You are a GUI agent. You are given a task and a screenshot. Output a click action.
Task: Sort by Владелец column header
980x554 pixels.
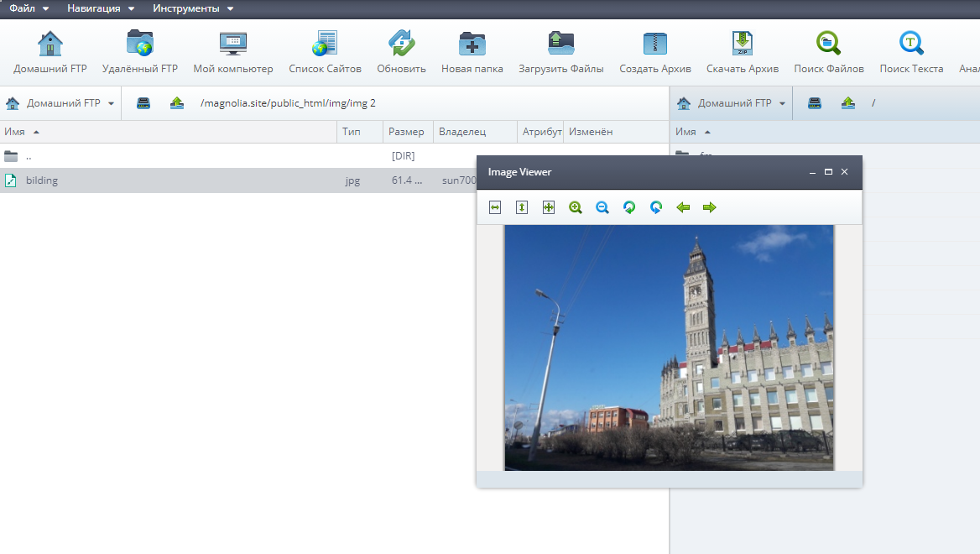click(476, 132)
